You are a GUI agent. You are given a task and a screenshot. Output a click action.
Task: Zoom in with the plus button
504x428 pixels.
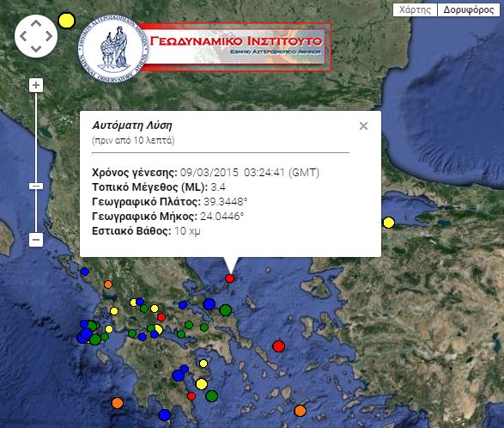(36, 85)
